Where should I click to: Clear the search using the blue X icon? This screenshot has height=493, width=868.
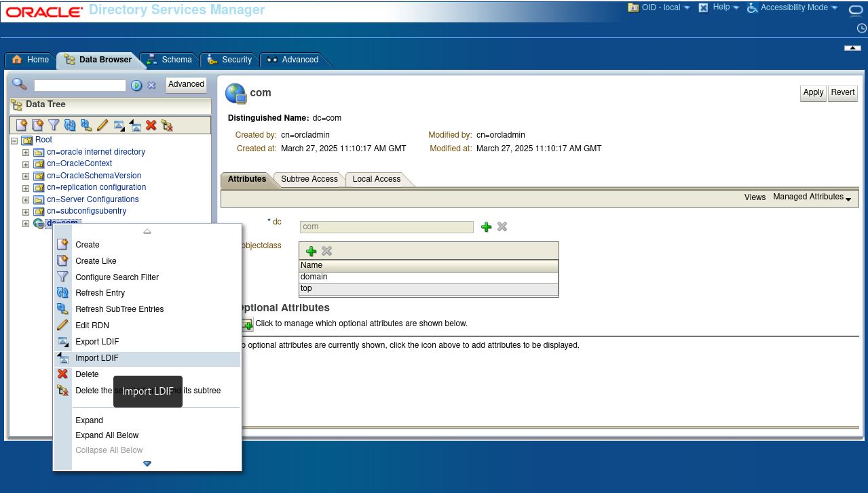click(x=152, y=85)
